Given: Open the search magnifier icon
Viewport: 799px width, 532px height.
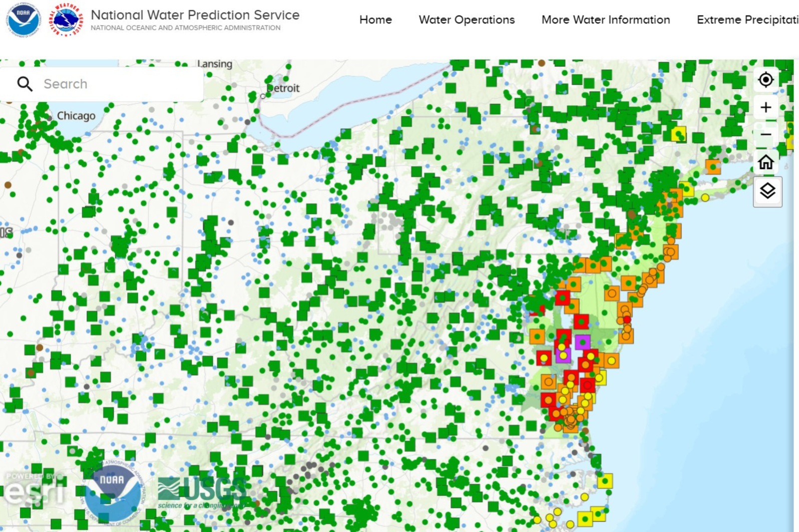Looking at the screenshot, I should point(25,84).
